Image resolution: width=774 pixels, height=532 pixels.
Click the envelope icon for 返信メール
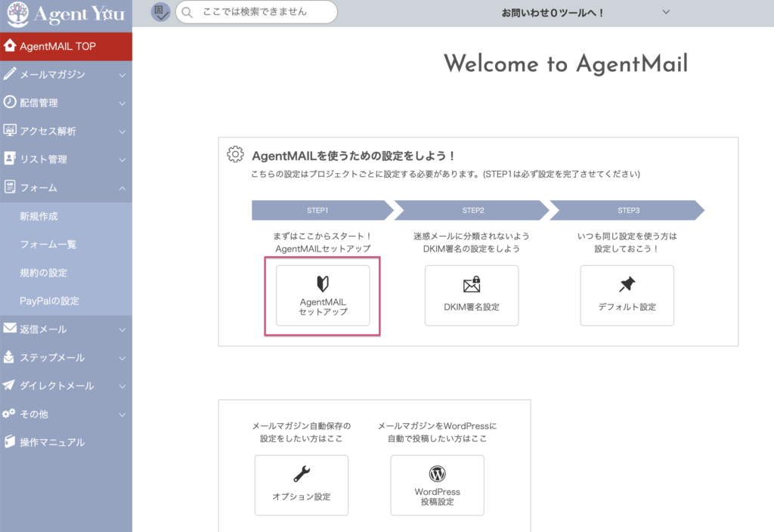click(9, 328)
